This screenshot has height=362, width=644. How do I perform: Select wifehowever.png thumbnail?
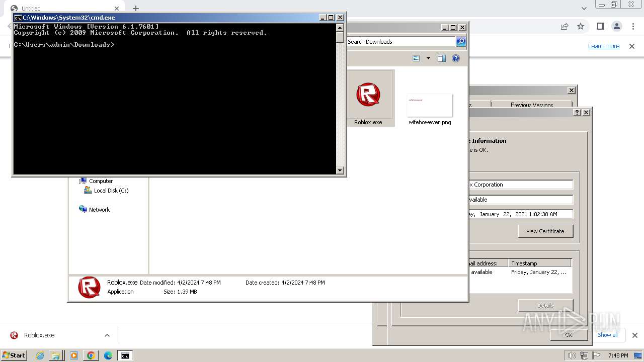coord(430,105)
